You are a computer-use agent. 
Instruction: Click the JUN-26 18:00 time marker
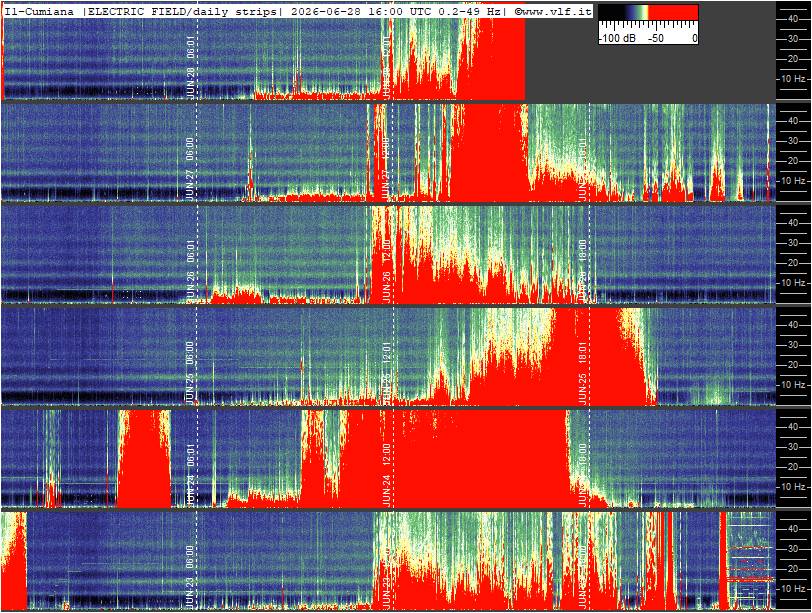click(583, 270)
